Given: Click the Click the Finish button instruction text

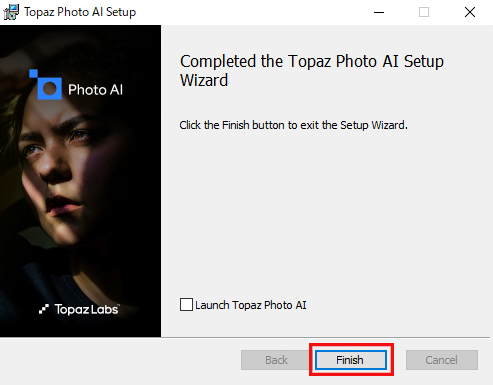Looking at the screenshot, I should (293, 125).
